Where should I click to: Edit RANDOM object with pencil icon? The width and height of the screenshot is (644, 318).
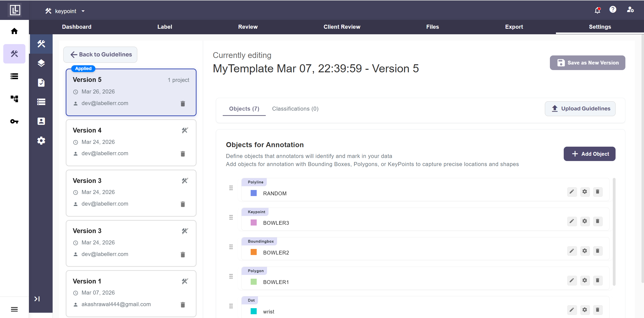pos(572,192)
